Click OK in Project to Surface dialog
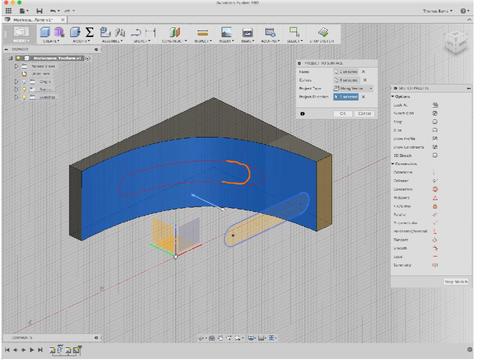The width and height of the screenshot is (480, 360). pyautogui.click(x=343, y=114)
